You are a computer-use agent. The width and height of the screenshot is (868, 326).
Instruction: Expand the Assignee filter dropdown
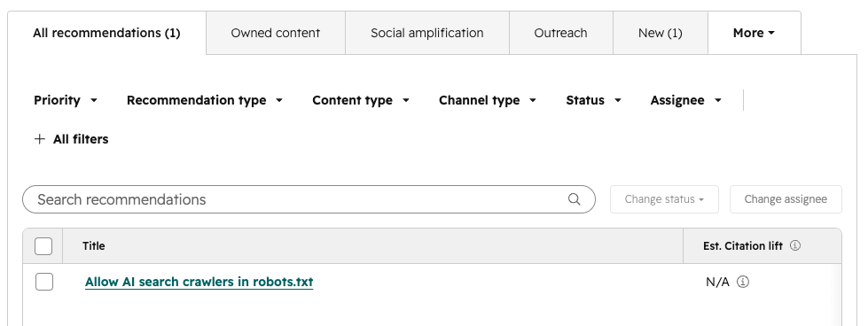[x=686, y=100]
